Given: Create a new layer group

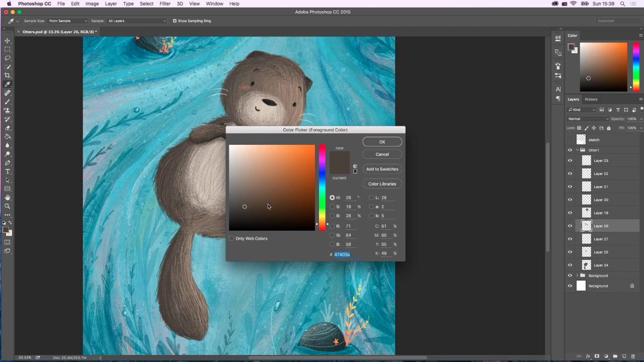Looking at the screenshot, I should point(615,356).
